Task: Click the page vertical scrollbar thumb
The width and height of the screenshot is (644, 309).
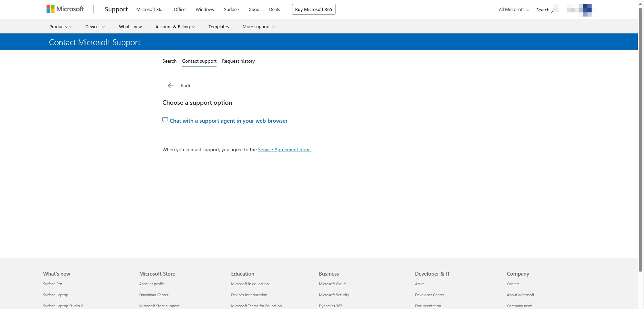Action: point(641,140)
